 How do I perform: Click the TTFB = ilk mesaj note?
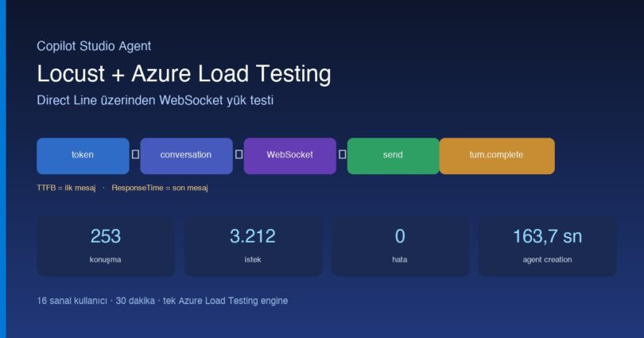(x=66, y=188)
